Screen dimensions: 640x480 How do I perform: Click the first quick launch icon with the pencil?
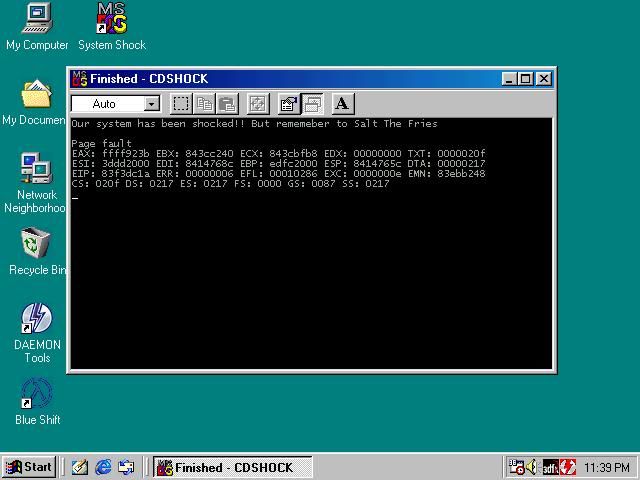(80, 467)
